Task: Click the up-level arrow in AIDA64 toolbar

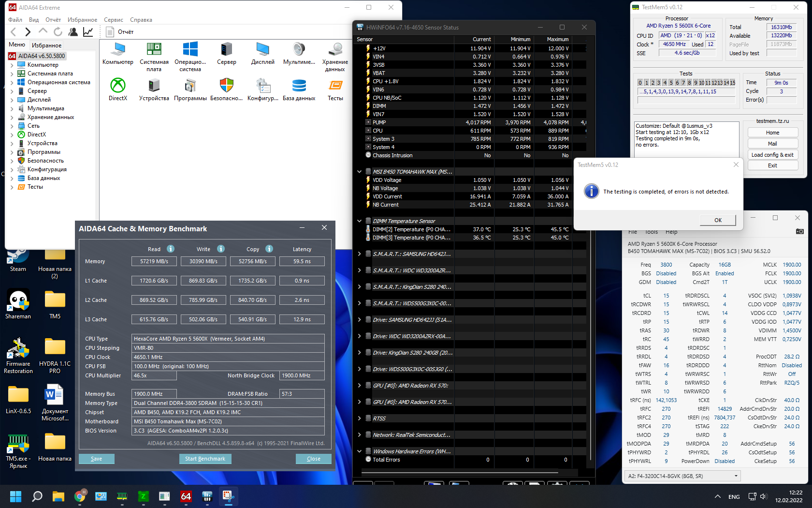Action: 43,31
